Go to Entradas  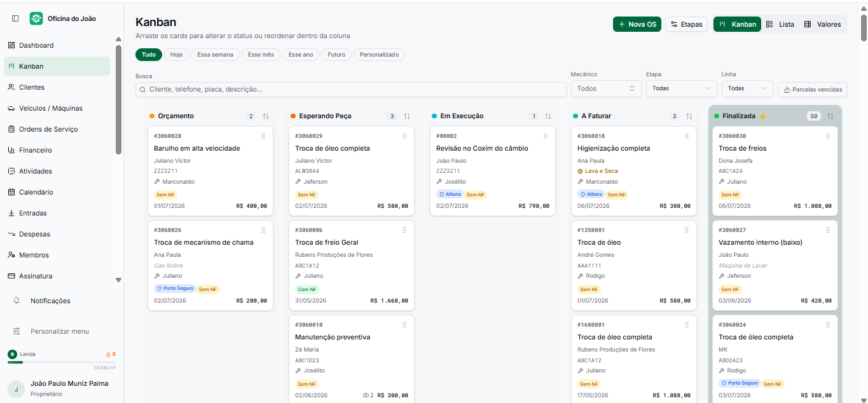tap(57, 213)
